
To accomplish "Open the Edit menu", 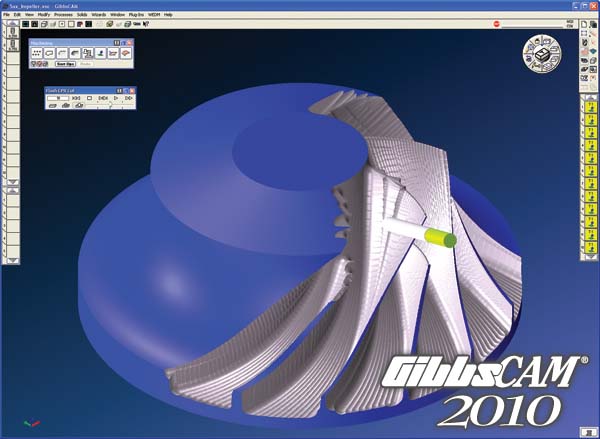I will coord(17,15).
